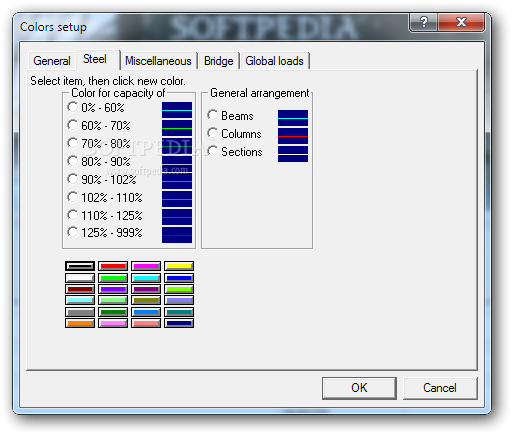Select the Beams radio button
The width and height of the screenshot is (512, 435).
(212, 115)
